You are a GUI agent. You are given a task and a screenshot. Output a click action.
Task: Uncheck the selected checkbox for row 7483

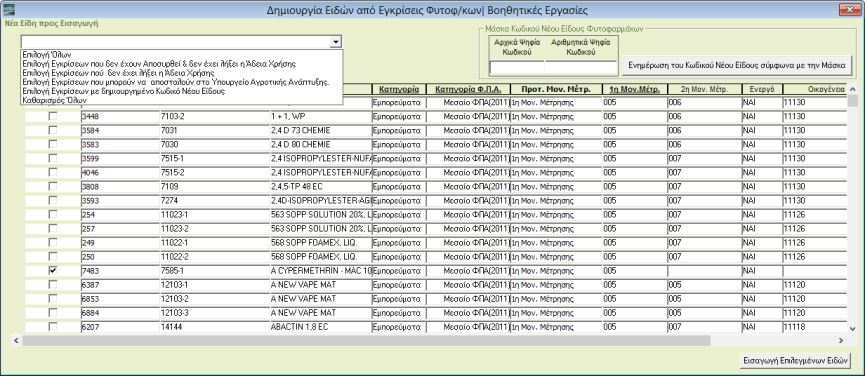pyautogui.click(x=53, y=270)
